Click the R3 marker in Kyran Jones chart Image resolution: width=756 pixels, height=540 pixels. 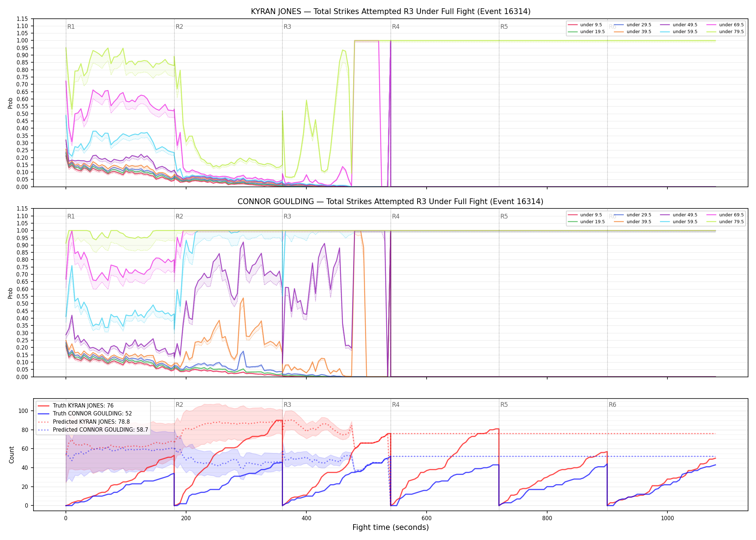287,27
